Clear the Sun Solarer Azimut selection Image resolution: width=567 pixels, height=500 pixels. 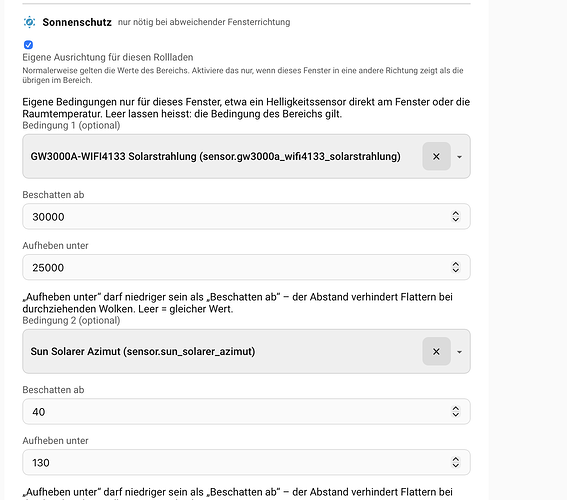click(x=436, y=351)
